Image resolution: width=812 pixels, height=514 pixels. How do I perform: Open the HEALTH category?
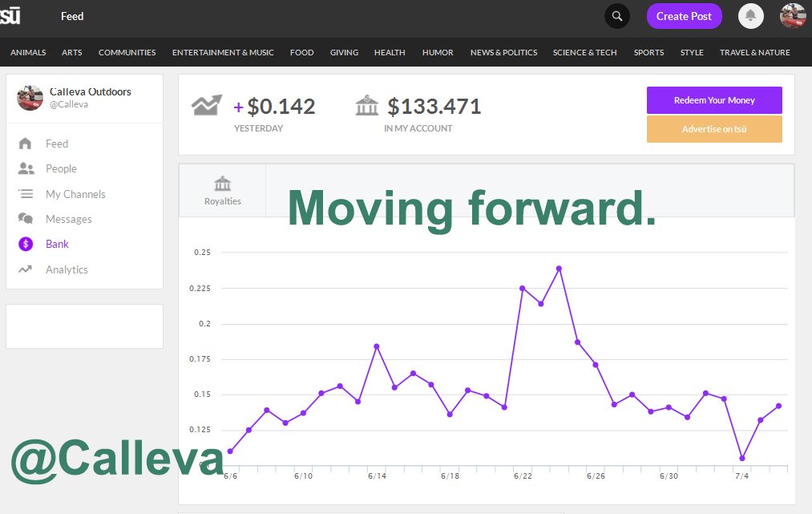tap(390, 52)
